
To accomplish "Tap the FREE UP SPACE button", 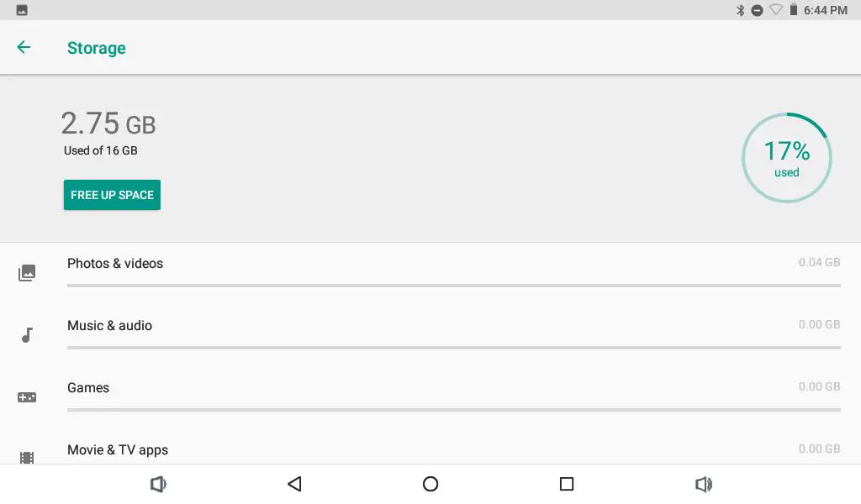I will pyautogui.click(x=112, y=195).
